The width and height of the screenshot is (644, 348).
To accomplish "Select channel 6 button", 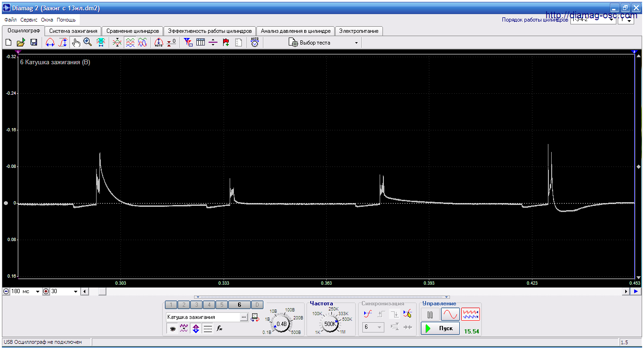I will click(240, 305).
